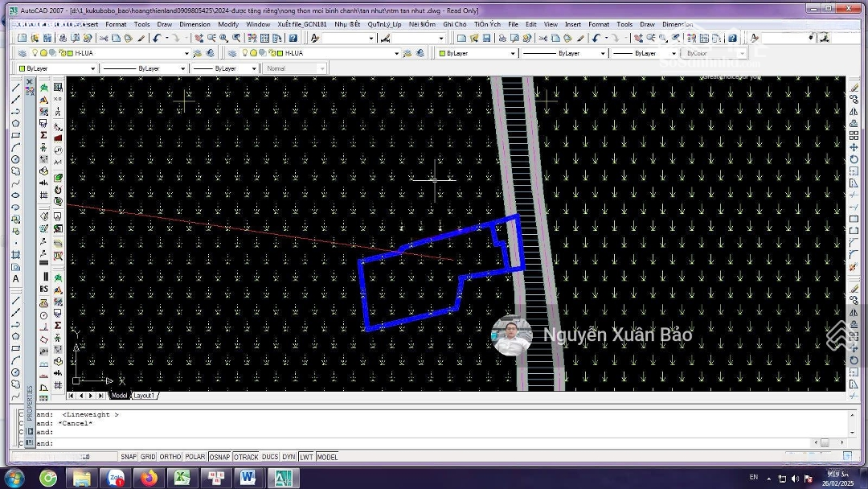Select the Ellipse tool in Draw toolbar

click(15, 195)
